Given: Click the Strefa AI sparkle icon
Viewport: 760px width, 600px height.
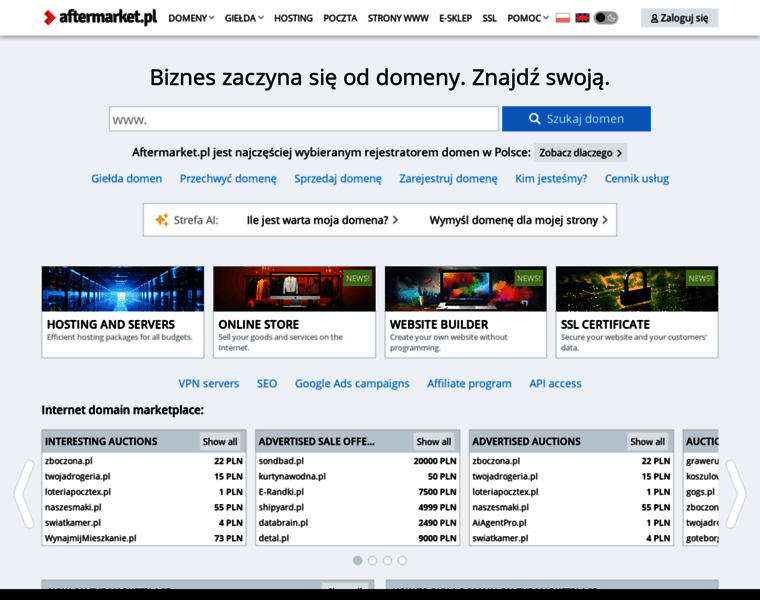Looking at the screenshot, I should [161, 220].
